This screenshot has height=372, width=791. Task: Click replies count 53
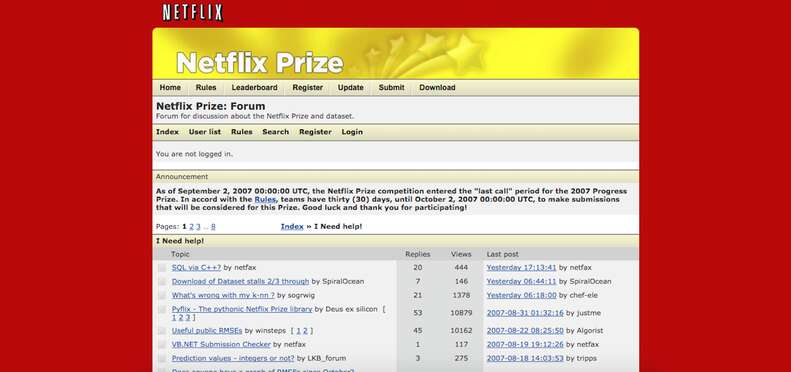pos(417,313)
